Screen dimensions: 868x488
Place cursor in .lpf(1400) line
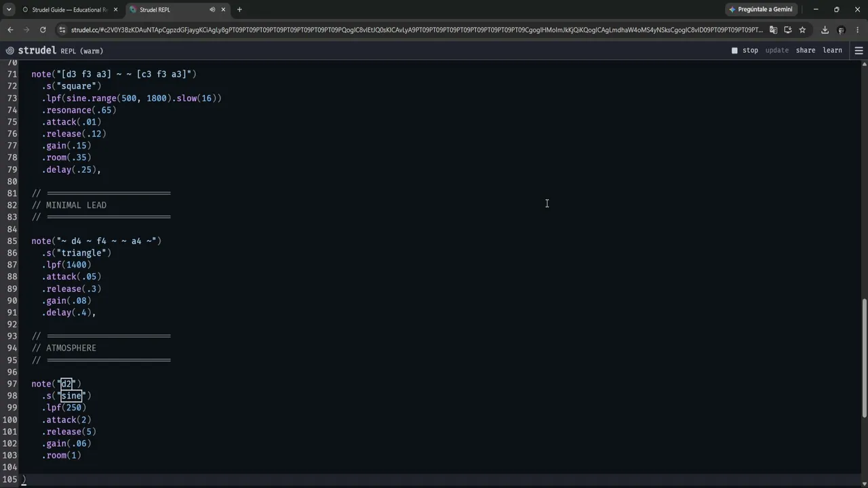click(x=66, y=265)
